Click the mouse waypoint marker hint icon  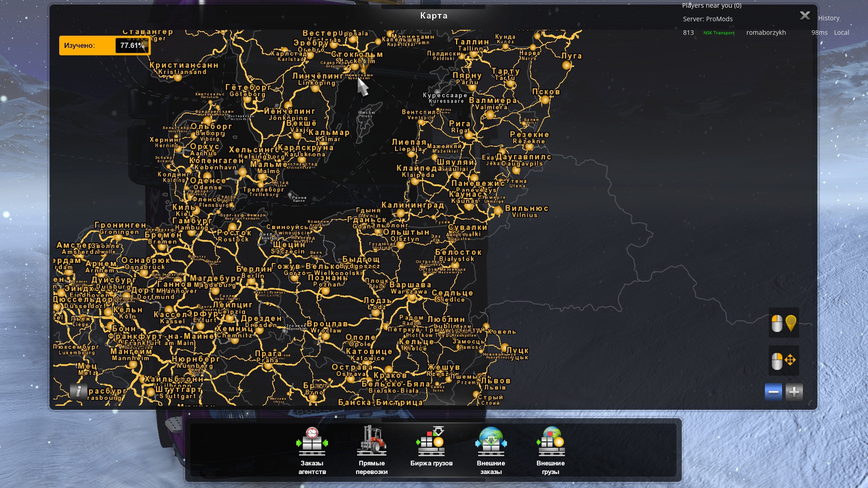click(x=783, y=323)
